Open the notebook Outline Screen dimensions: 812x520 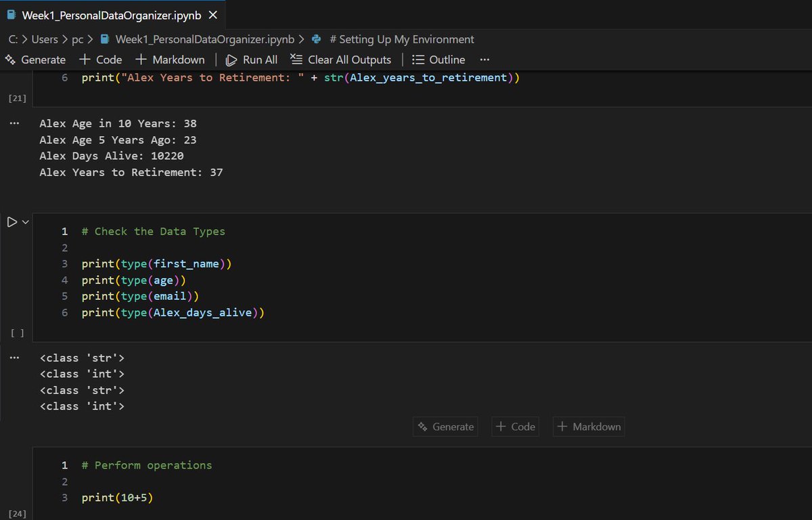pos(438,60)
